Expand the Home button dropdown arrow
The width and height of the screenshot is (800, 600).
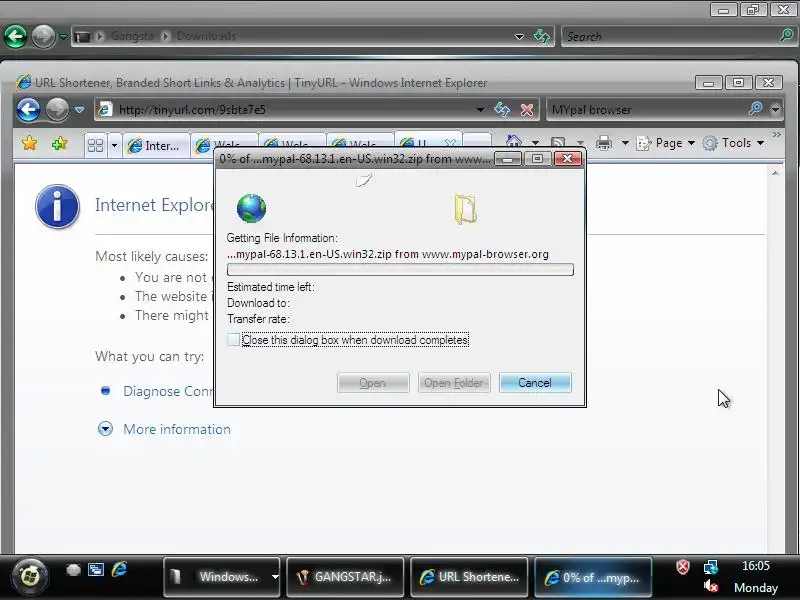pos(535,143)
